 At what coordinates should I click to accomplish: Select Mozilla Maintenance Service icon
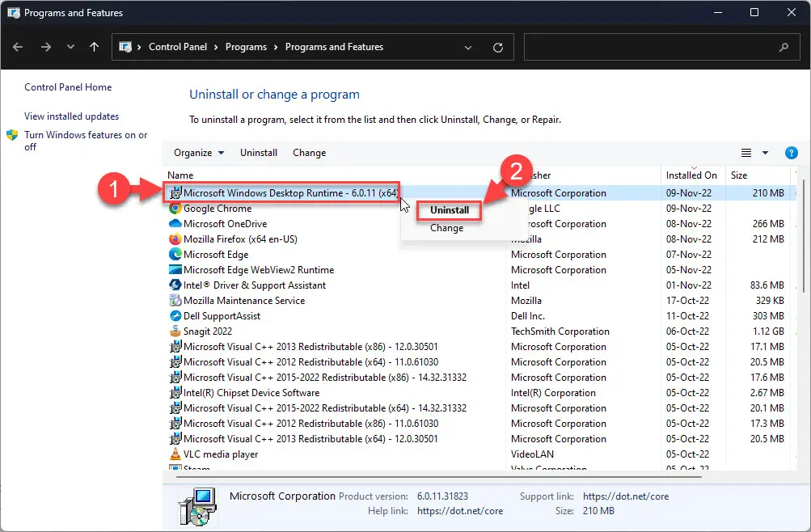(x=175, y=301)
